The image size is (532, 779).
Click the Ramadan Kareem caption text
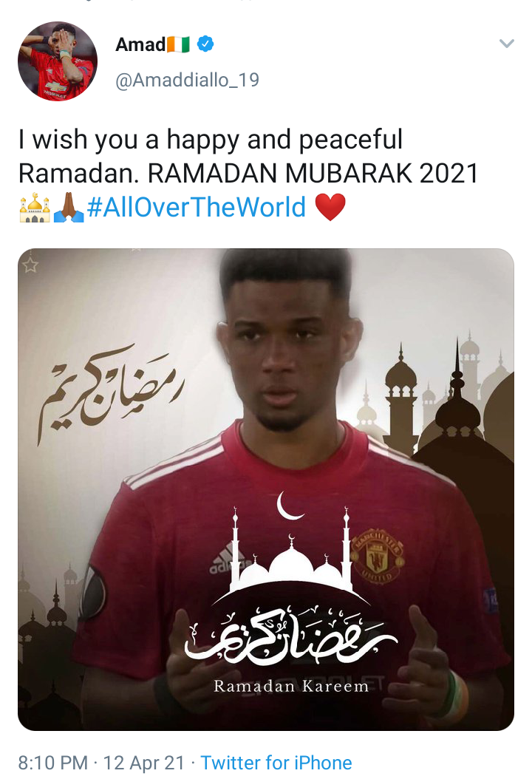pyautogui.click(x=291, y=686)
